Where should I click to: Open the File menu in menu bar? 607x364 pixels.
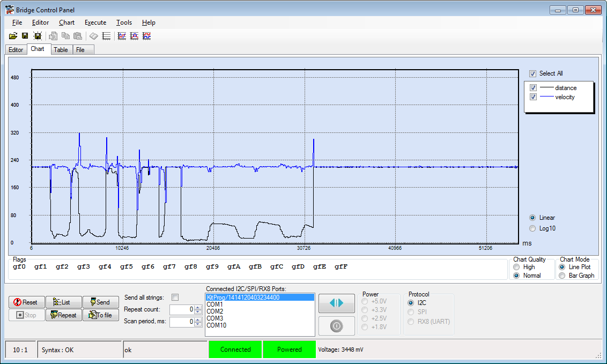click(17, 23)
